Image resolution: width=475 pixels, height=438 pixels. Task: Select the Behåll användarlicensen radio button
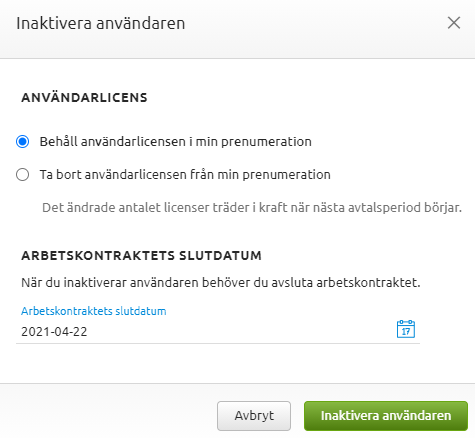coord(23,142)
